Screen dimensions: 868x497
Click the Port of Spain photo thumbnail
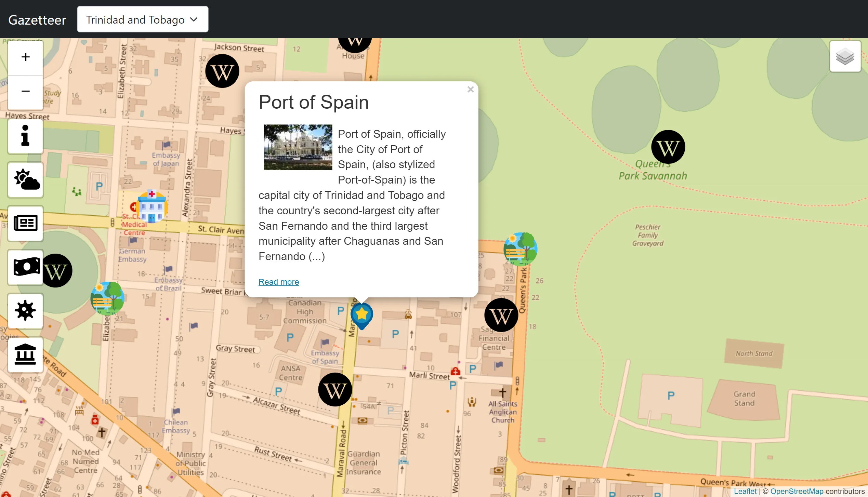click(x=298, y=147)
